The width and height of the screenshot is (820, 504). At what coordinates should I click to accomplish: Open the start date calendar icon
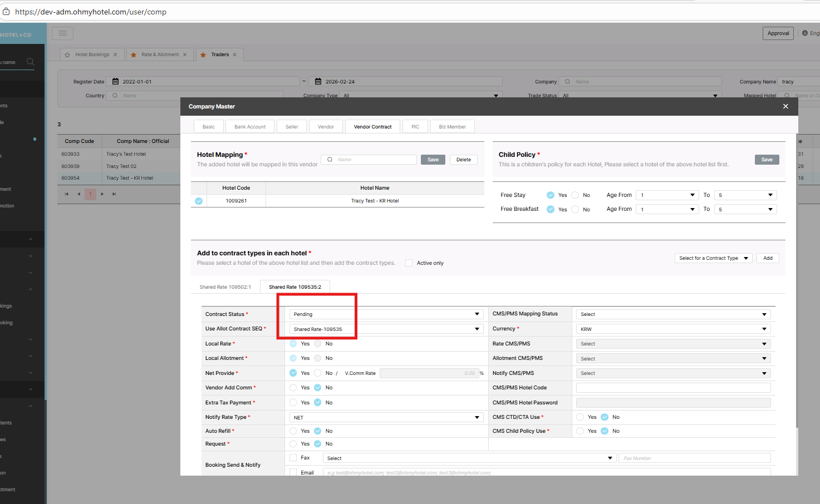coord(116,81)
